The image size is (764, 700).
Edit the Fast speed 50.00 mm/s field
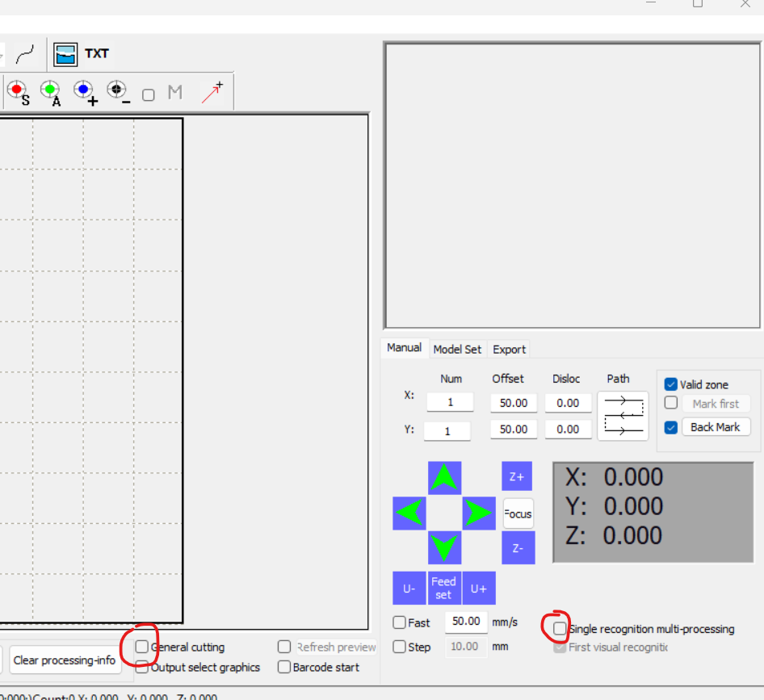466,622
